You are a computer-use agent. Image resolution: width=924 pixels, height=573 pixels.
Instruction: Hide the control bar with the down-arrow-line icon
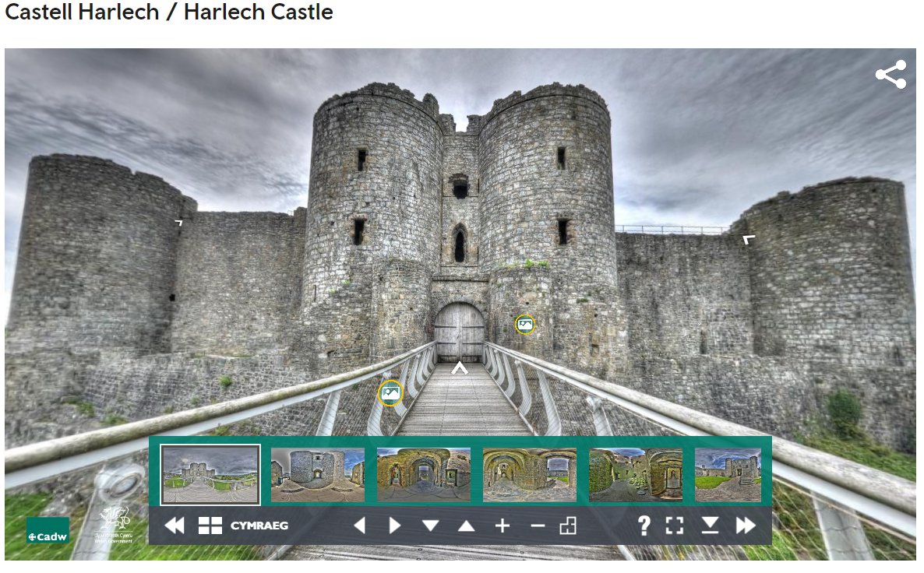[x=710, y=526]
